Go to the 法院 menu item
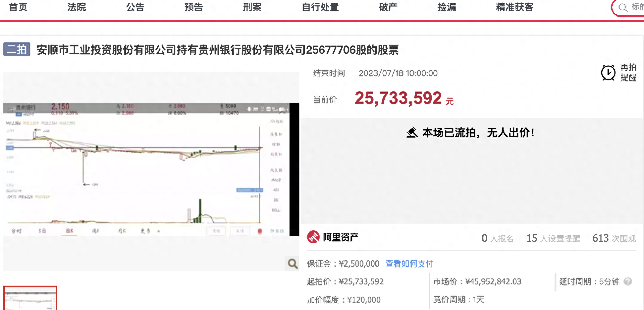 (x=76, y=7)
